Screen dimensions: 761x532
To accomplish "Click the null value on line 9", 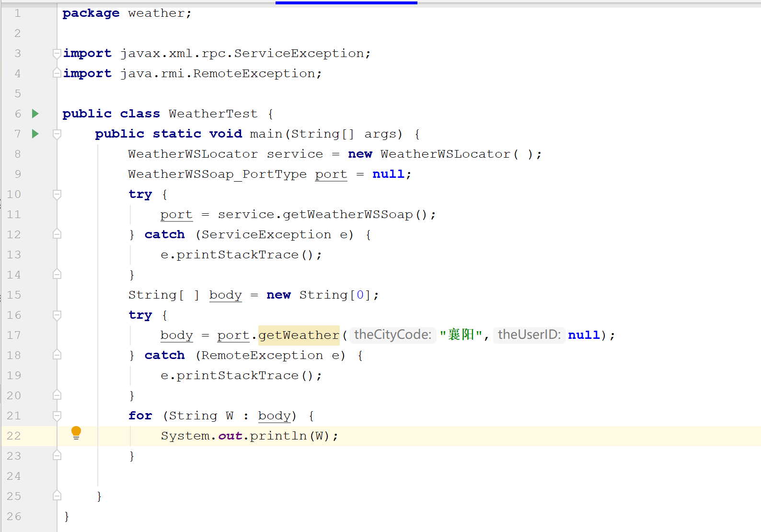I will click(x=388, y=174).
